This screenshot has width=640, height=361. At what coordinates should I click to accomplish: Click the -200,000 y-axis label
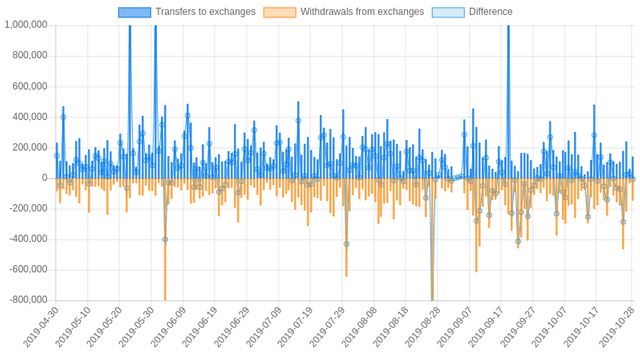click(x=29, y=208)
